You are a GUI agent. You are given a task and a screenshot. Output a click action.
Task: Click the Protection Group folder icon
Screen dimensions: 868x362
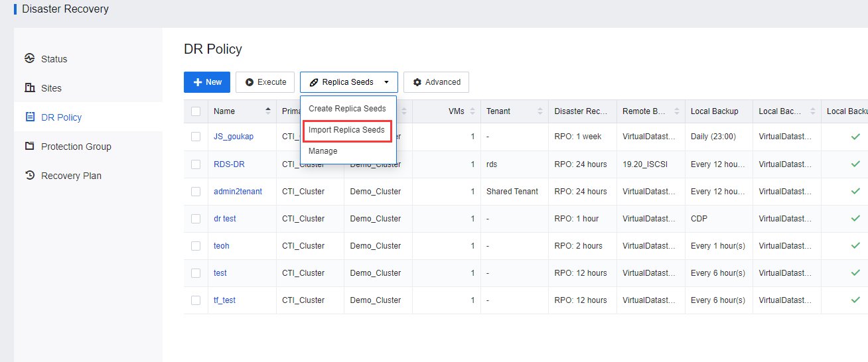[29, 146]
